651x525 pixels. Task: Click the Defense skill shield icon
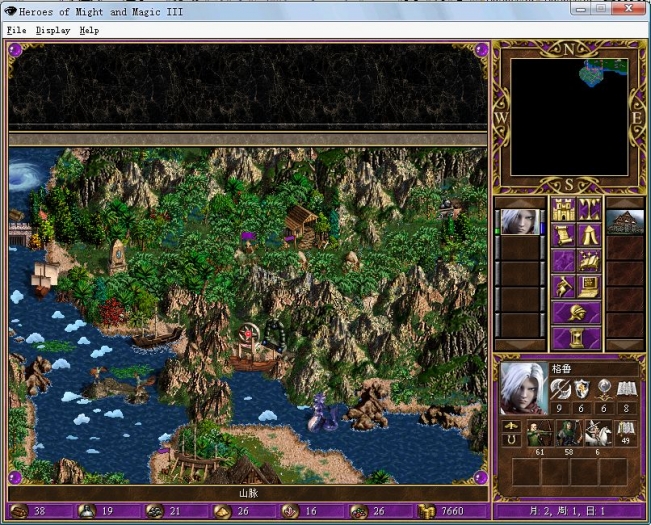581,389
